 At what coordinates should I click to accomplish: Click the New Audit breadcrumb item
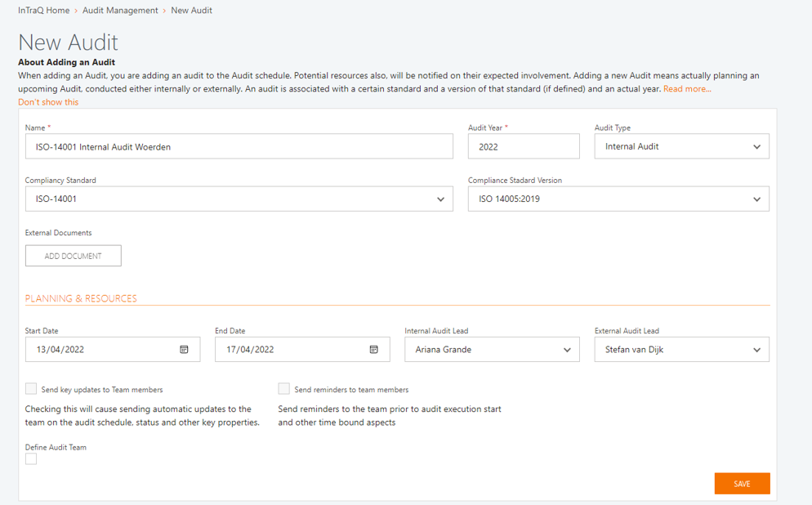coord(191,11)
